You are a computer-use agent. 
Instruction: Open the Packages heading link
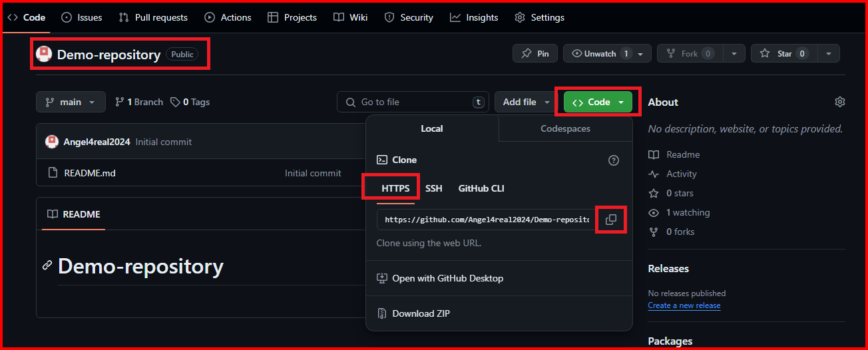tap(670, 341)
